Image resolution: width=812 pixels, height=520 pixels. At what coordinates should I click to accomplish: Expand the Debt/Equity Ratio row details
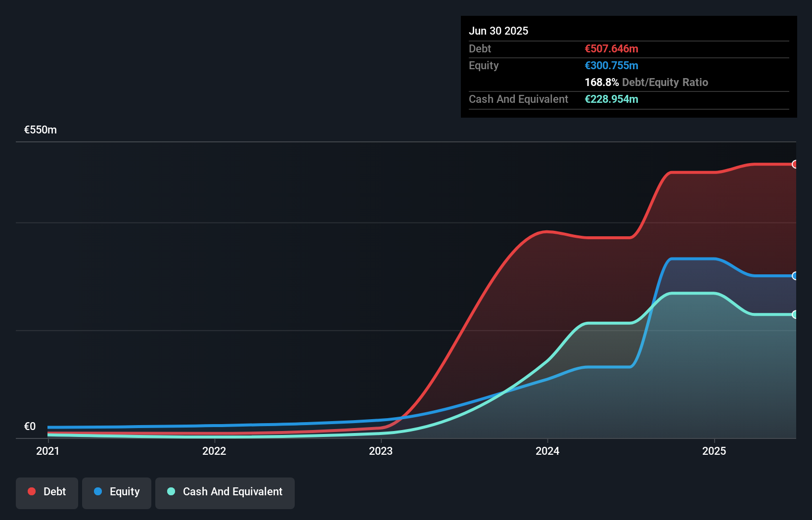click(646, 82)
